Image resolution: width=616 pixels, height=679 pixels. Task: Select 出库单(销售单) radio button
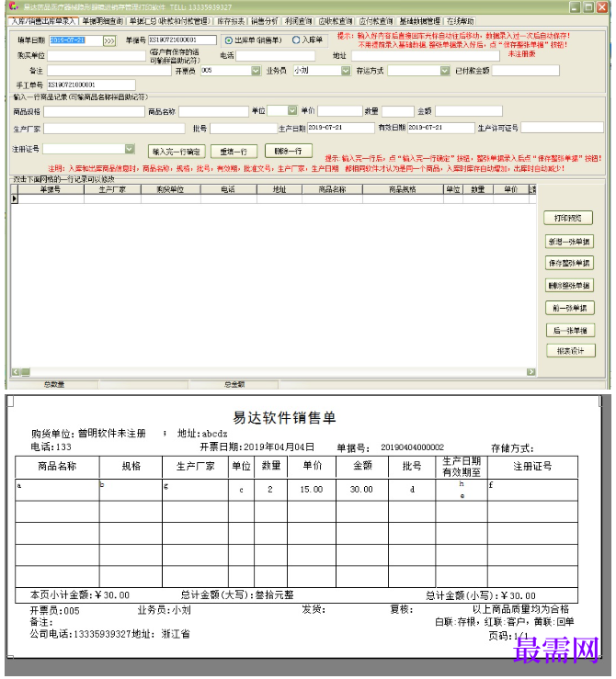[x=229, y=40]
